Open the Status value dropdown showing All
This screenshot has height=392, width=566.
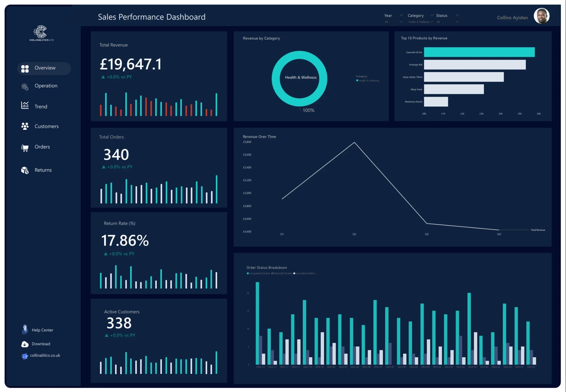coord(447,22)
